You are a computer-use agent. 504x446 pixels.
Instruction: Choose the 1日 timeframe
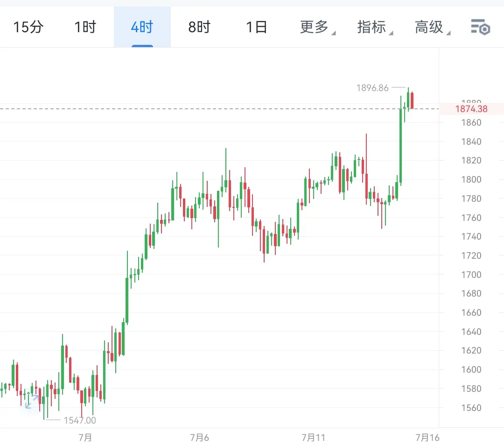tap(257, 27)
